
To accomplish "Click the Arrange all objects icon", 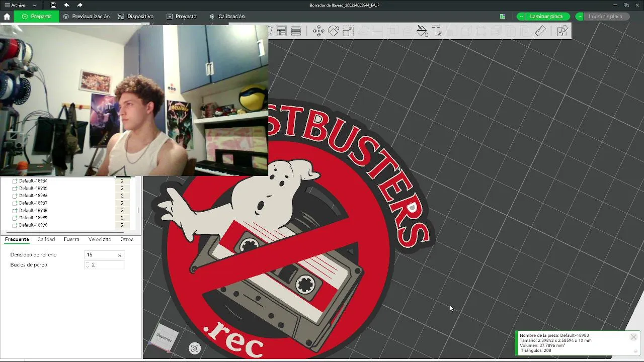I will 281,31.
